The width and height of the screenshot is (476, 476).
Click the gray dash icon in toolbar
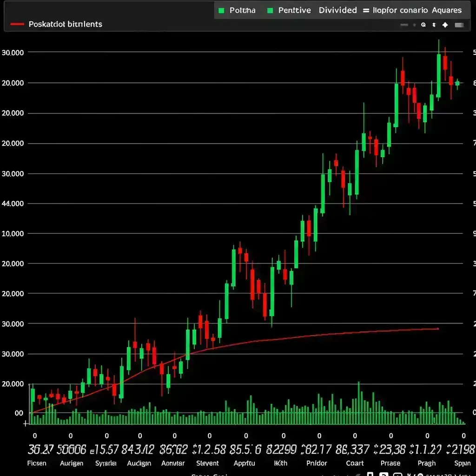[404, 25]
